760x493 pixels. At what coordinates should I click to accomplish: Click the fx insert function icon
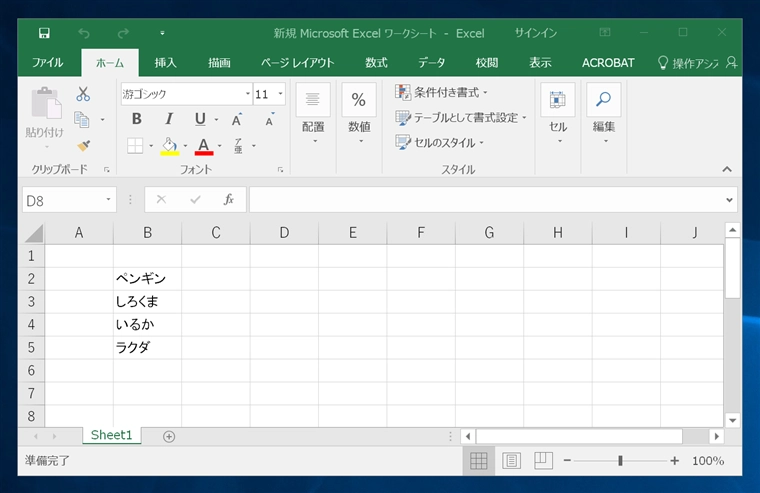(229, 199)
